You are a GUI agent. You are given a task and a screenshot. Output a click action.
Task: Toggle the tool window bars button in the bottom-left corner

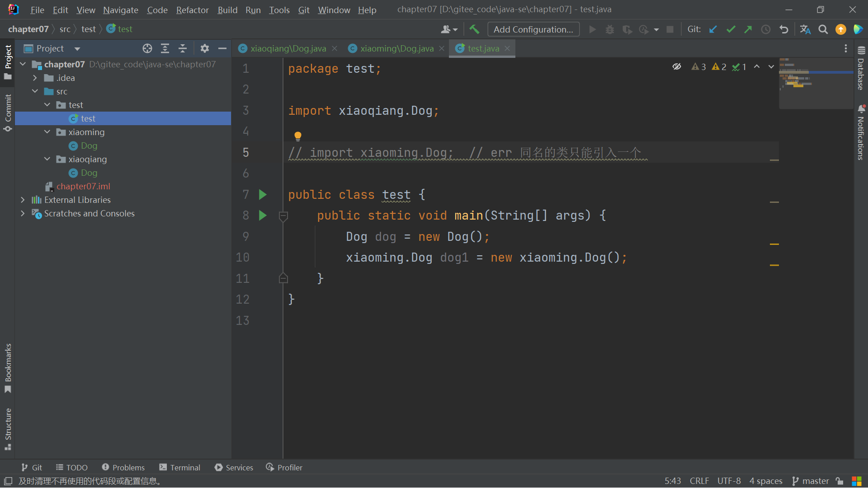tap(8, 481)
